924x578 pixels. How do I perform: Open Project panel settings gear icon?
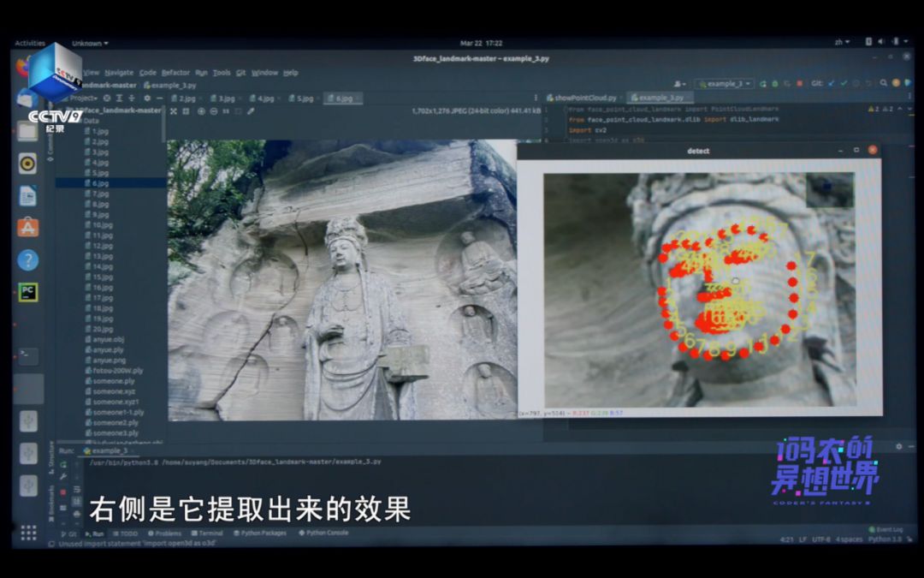click(x=147, y=98)
